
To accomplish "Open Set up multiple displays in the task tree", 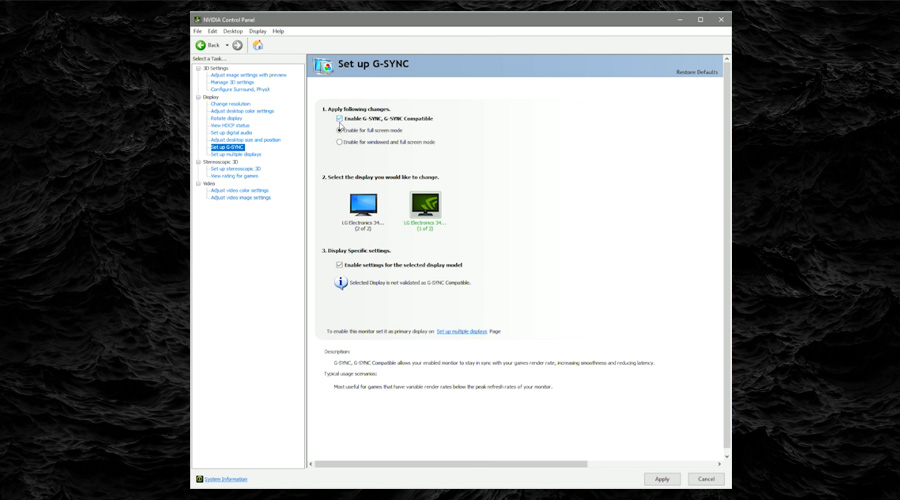I will click(235, 154).
